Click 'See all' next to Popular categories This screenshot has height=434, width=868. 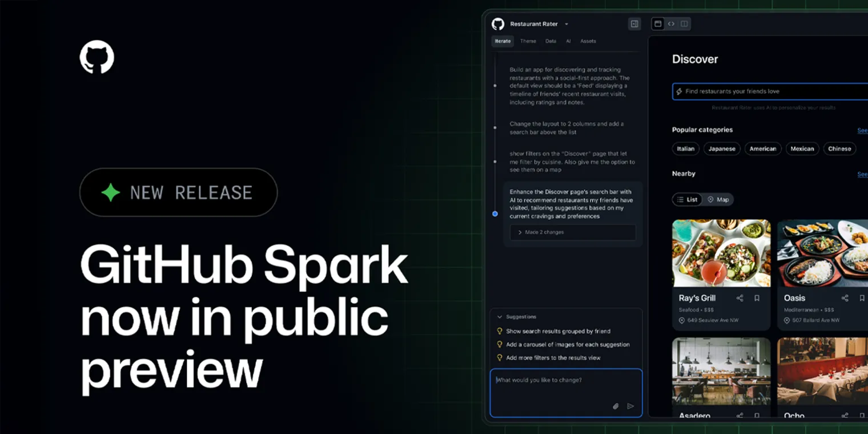coord(862,130)
